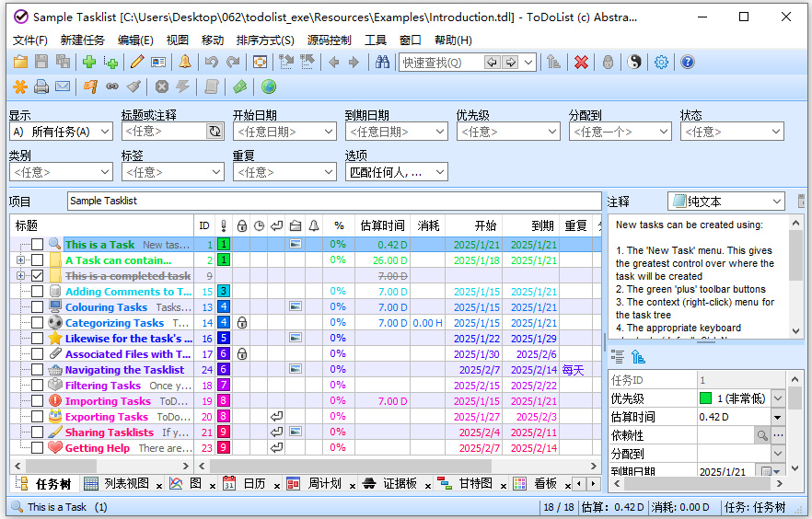The width and height of the screenshot is (812, 519).
Task: Open preferences with the gear icon
Action: [x=661, y=63]
